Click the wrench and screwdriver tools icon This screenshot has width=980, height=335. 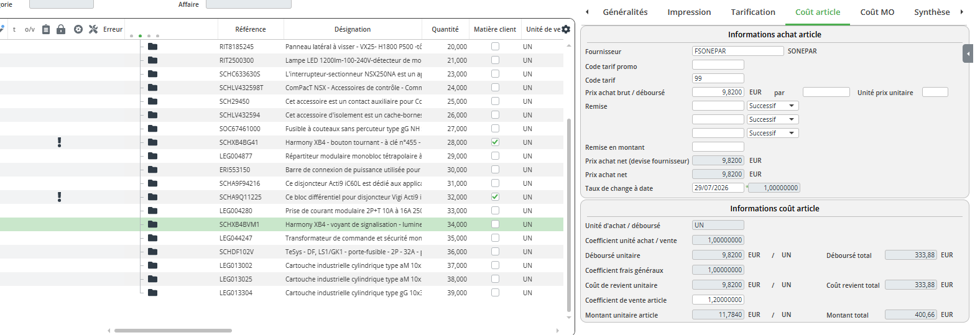[x=93, y=29]
